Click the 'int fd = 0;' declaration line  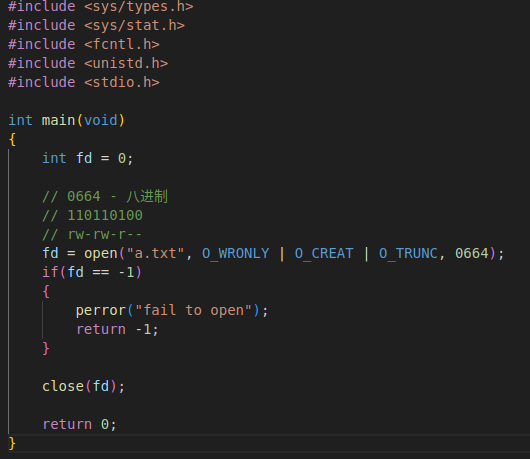click(x=88, y=158)
